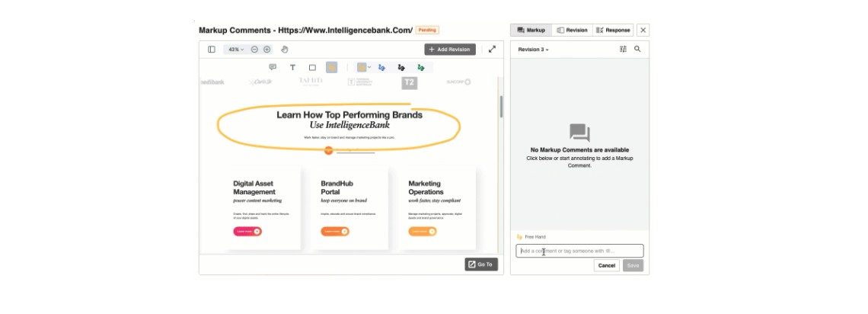Click the 'Digital Asset Management' card title
This screenshot has height=314, width=868.
(x=254, y=187)
